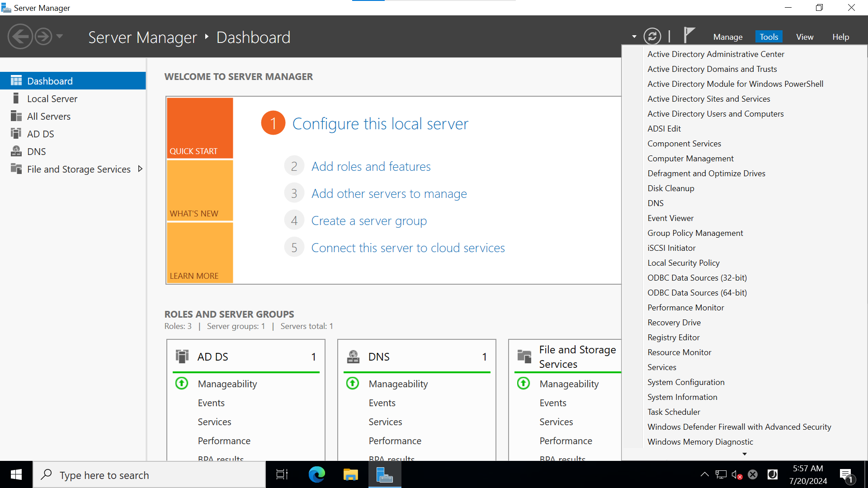Click the Windows search box
Image resolution: width=868 pixels, height=488 pixels.
click(x=149, y=475)
